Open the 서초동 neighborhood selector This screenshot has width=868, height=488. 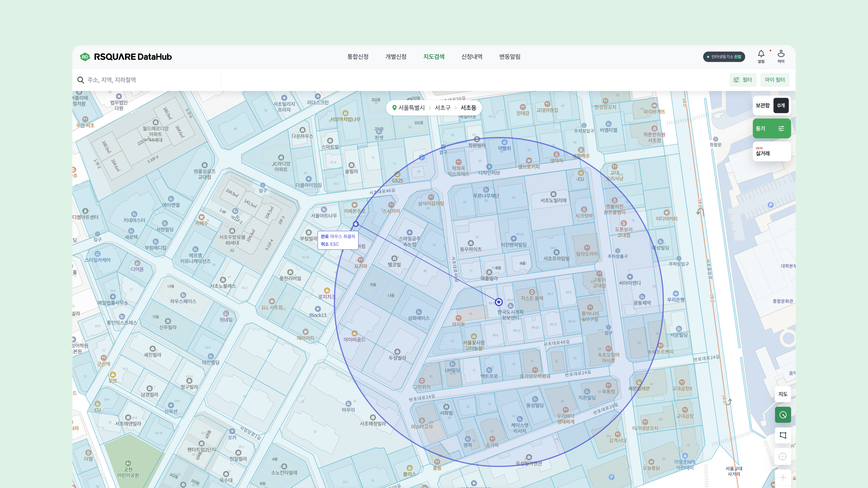468,108
